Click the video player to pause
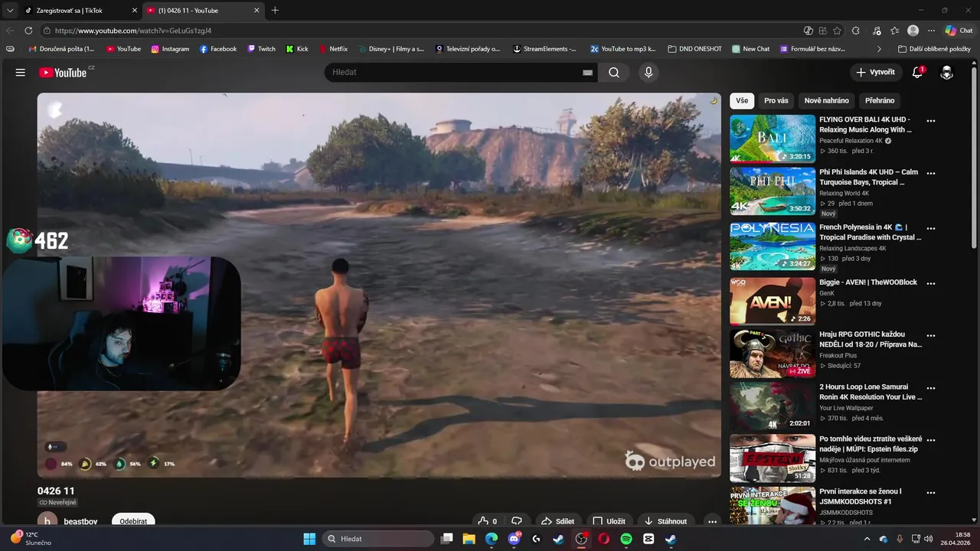Image resolution: width=980 pixels, height=551 pixels. click(379, 285)
